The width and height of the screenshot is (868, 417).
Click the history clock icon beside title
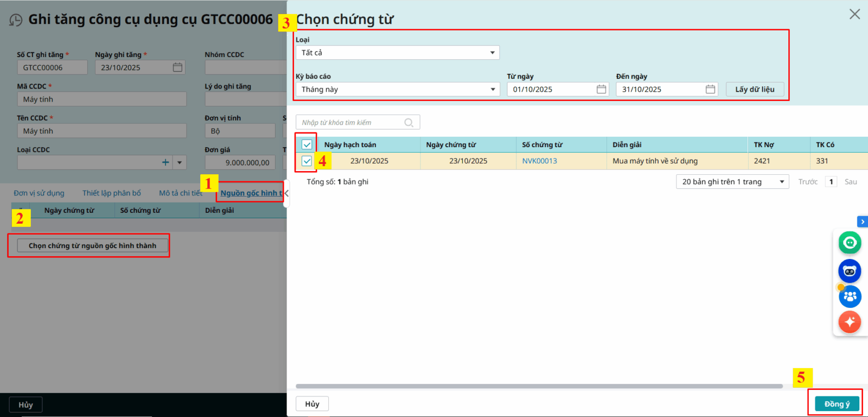[x=16, y=20]
